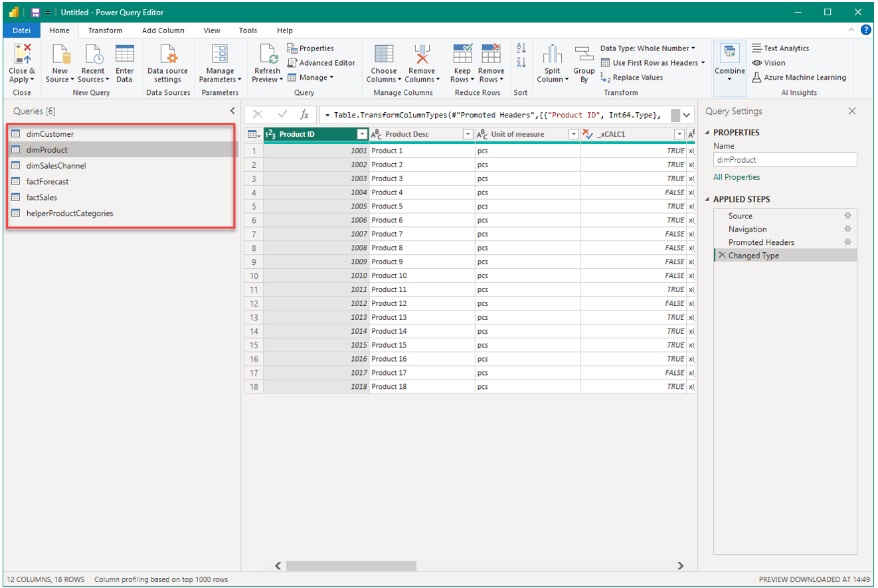This screenshot has width=878, height=588.
Task: Switch to the Add Column tab
Action: tap(163, 31)
